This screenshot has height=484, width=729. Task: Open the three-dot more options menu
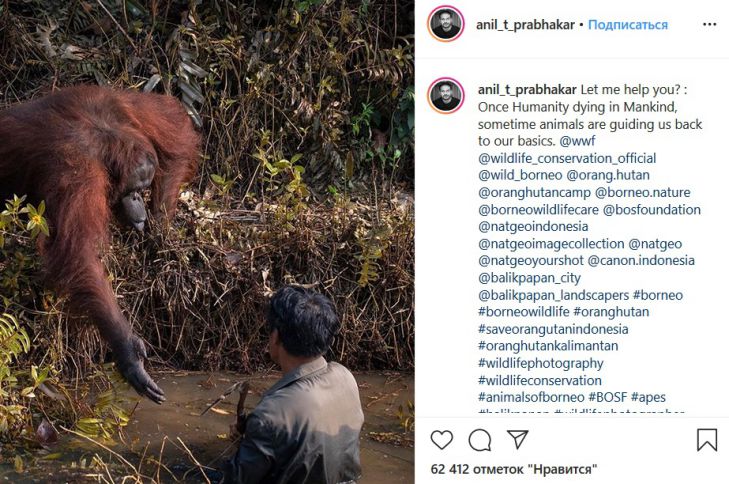coord(709,24)
